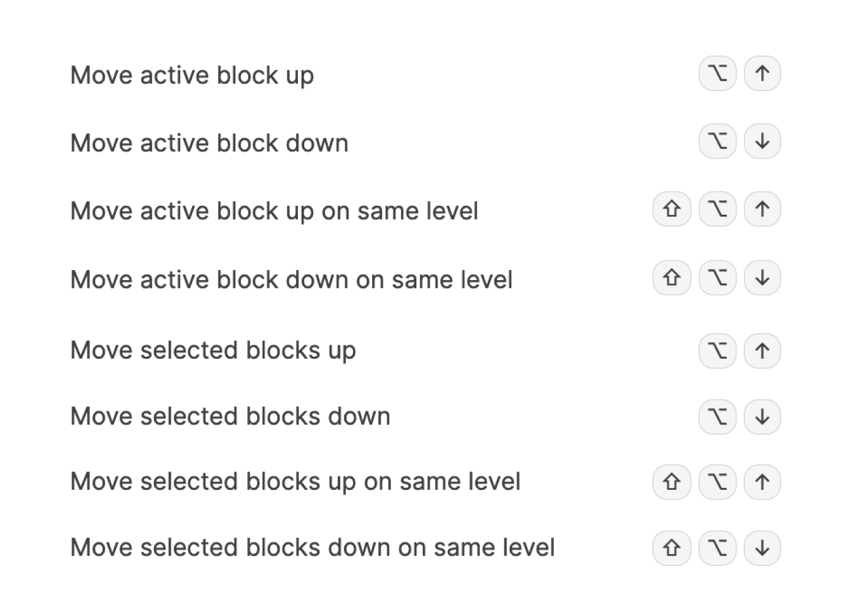Click the Option icon beside 'Move selected blocks up'
This screenshot has height=616, width=848.
point(717,350)
